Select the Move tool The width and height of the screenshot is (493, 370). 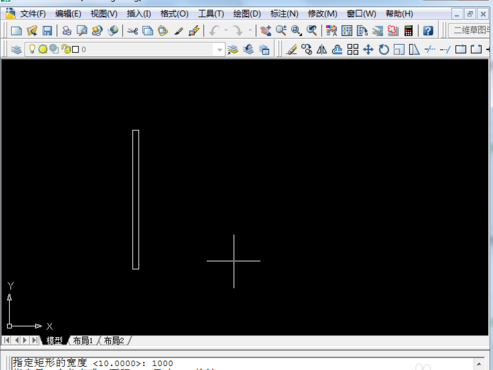click(368, 50)
